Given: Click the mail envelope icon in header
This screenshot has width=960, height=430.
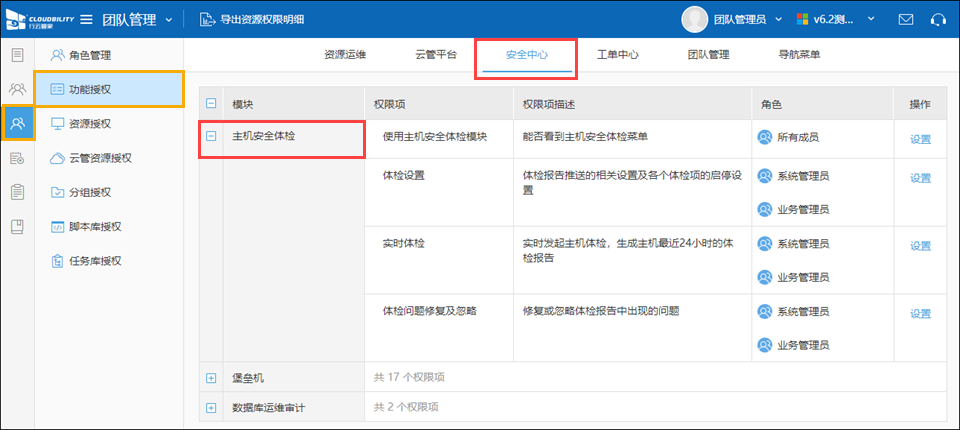Looking at the screenshot, I should coord(906,19).
